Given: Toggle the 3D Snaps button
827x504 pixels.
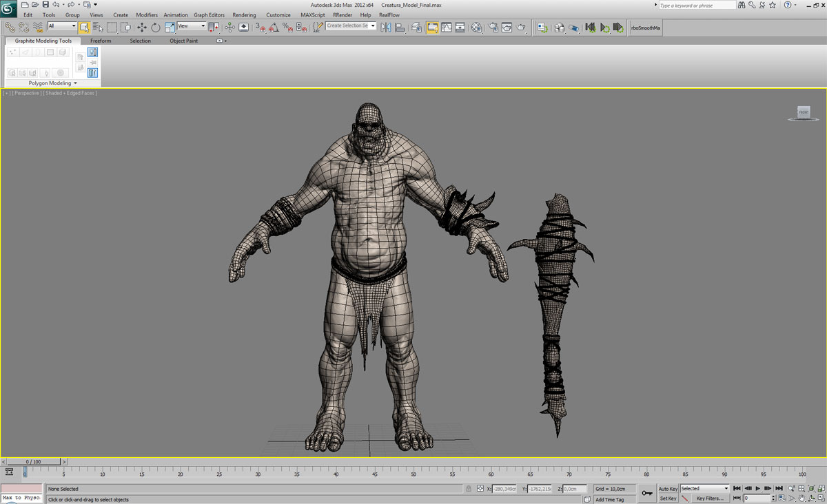Looking at the screenshot, I should click(x=261, y=28).
